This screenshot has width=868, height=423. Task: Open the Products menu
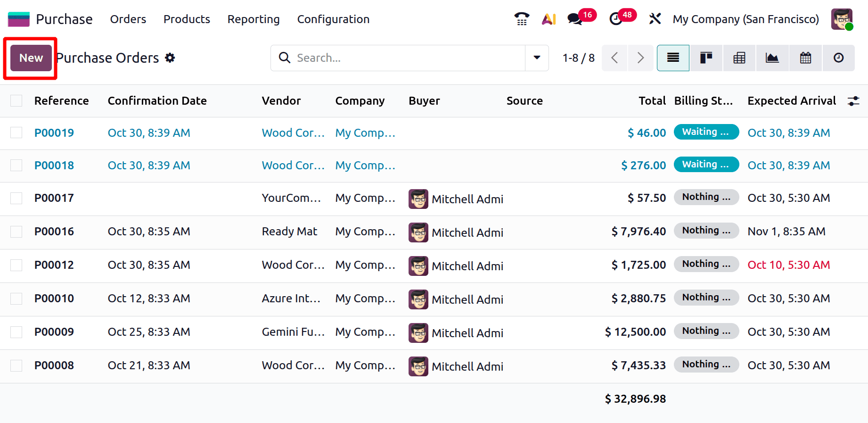(x=187, y=19)
